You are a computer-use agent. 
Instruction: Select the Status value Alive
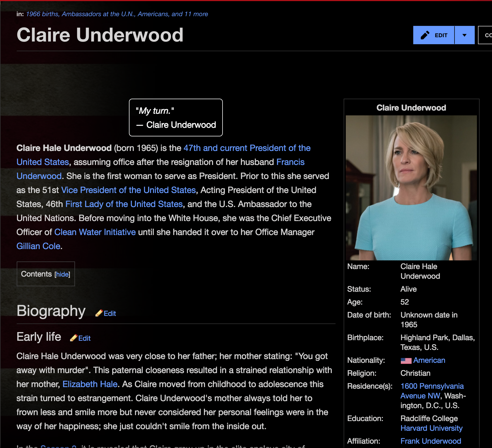tap(409, 289)
